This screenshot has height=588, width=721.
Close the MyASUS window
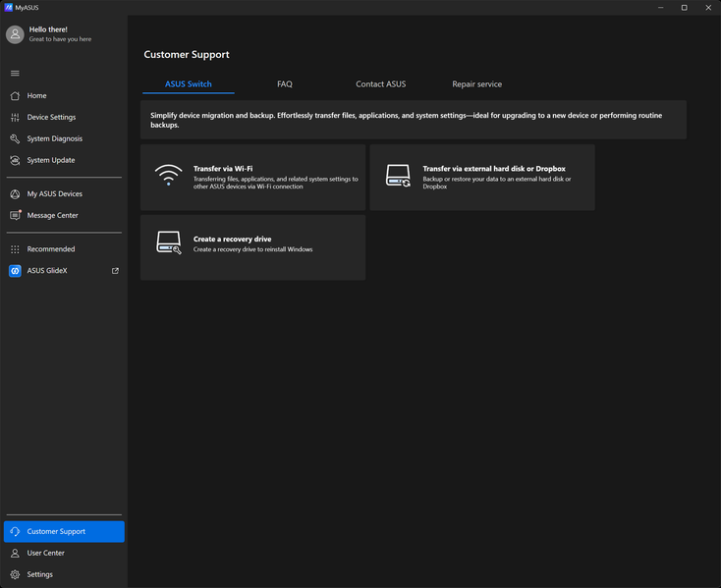[708, 7]
